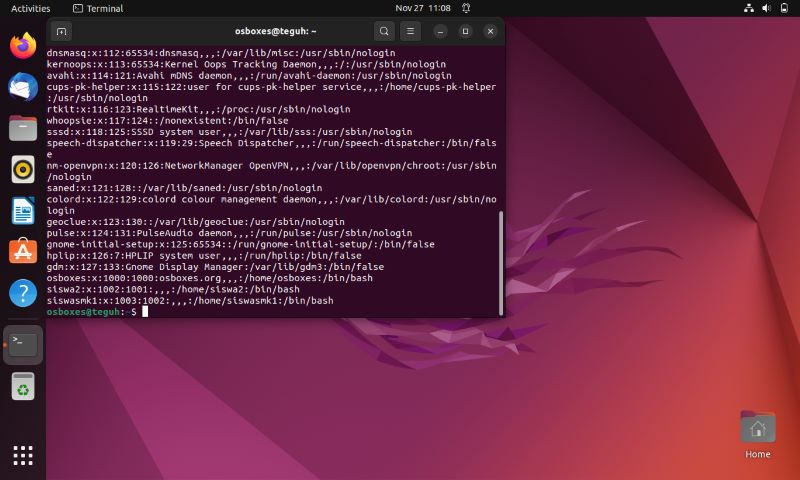Click the kernoops Kernel Oops line
The image size is (800, 480).
(x=246, y=64)
